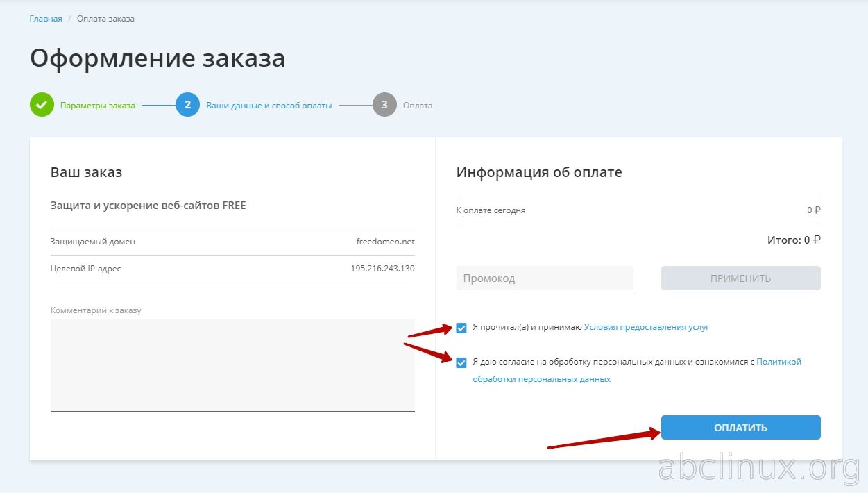
Task: Open the Политикой обработки персональных данных link
Action: [778, 362]
